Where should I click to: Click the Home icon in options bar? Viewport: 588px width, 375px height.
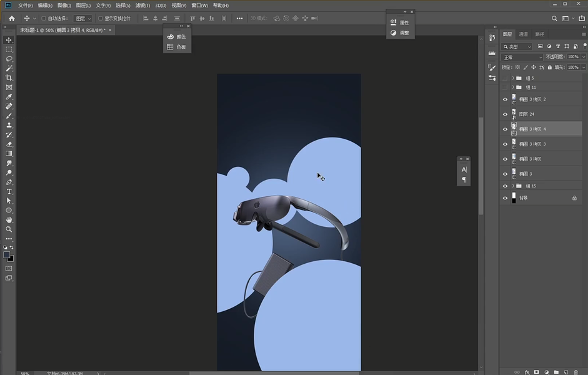click(12, 18)
